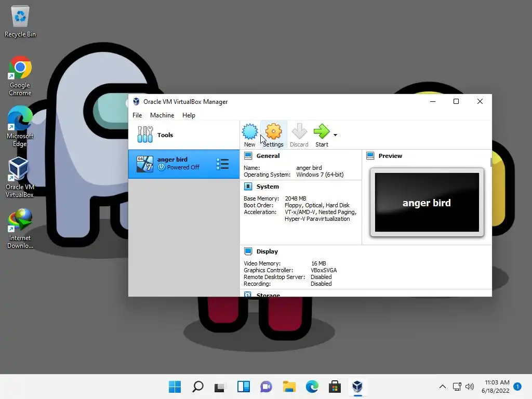Click the volume speaker tray icon
Viewport: 532px width, 399px height.
[x=470, y=387]
